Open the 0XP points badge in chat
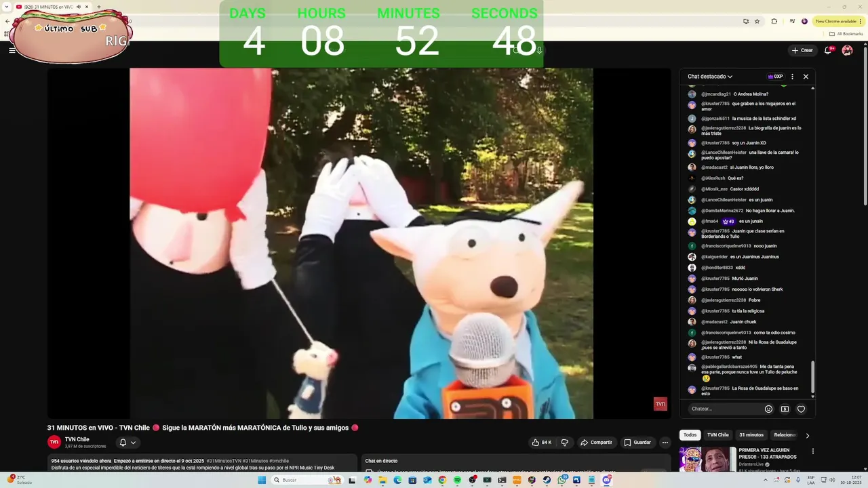The image size is (868, 488). [775, 77]
